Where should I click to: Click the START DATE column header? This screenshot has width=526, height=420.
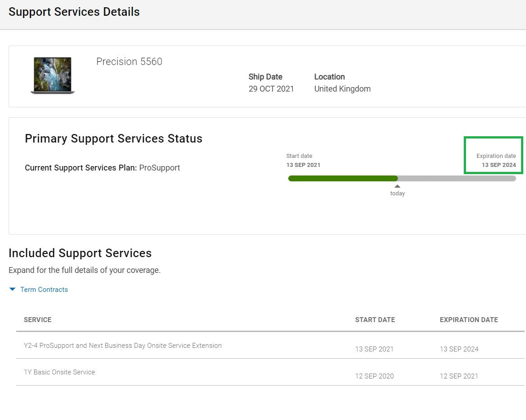375,320
